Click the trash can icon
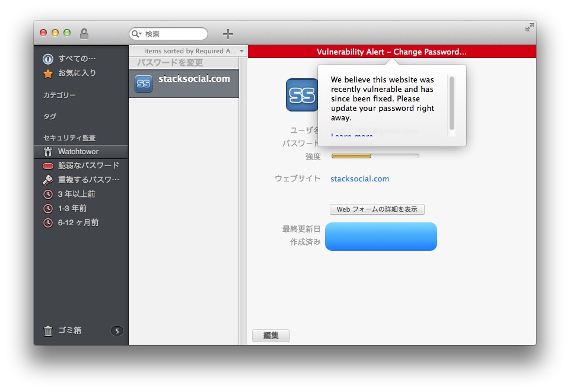Image resolution: width=570 pixels, height=392 pixels. pos(48,330)
